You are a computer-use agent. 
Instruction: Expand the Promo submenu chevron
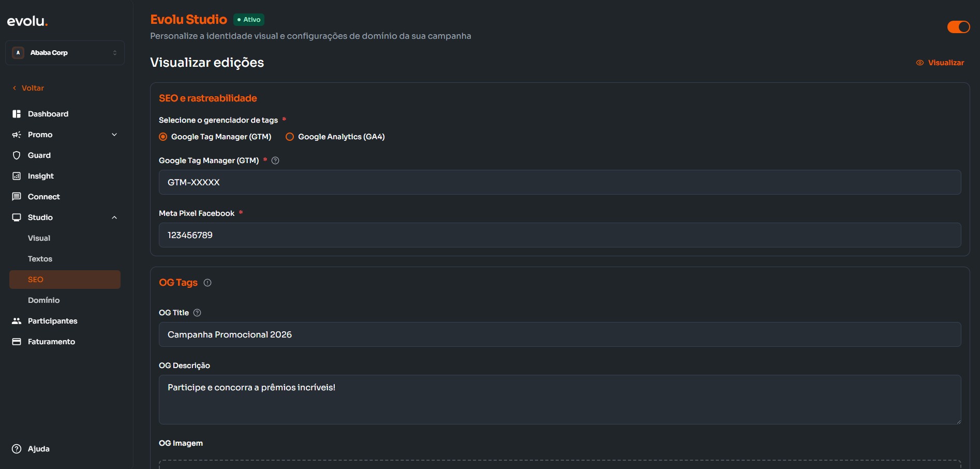click(114, 135)
